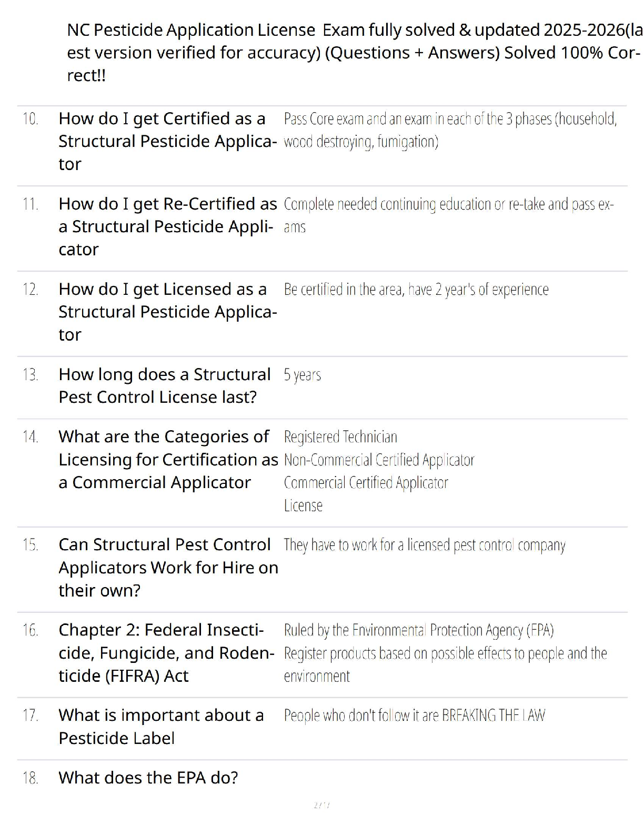
Task: Click question 10 about getting Certified
Action: tap(167, 141)
